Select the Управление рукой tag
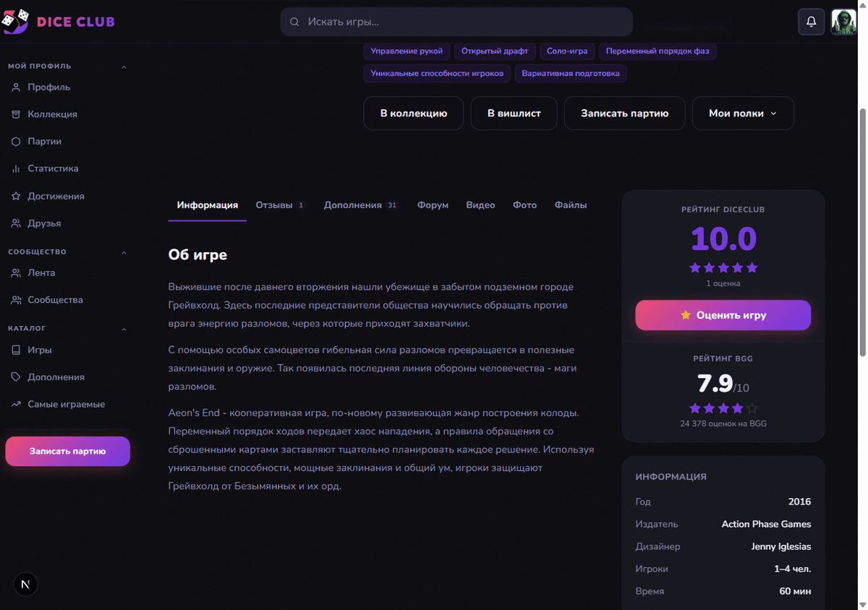 tap(407, 51)
